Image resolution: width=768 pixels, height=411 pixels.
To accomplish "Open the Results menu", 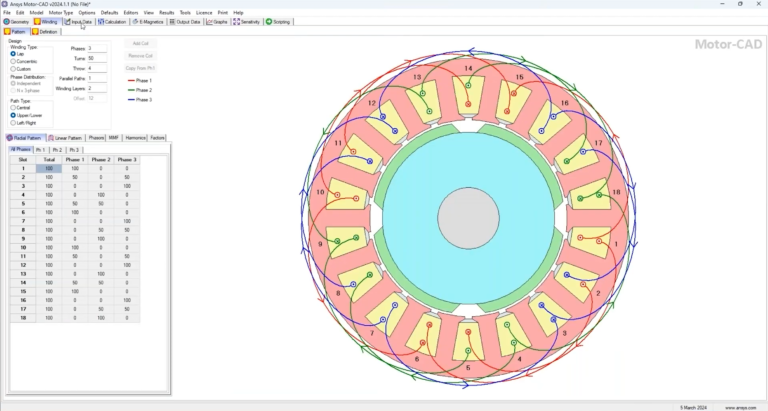I will click(167, 12).
